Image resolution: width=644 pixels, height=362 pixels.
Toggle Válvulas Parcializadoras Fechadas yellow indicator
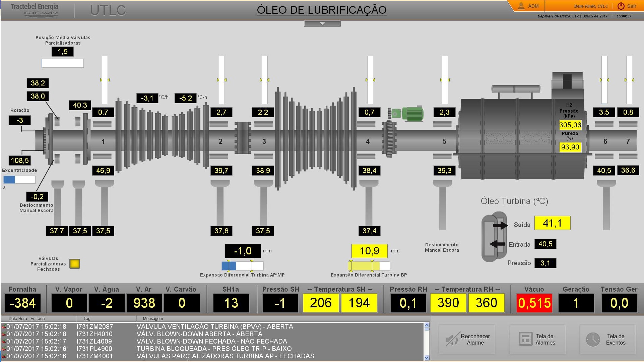coord(75,264)
